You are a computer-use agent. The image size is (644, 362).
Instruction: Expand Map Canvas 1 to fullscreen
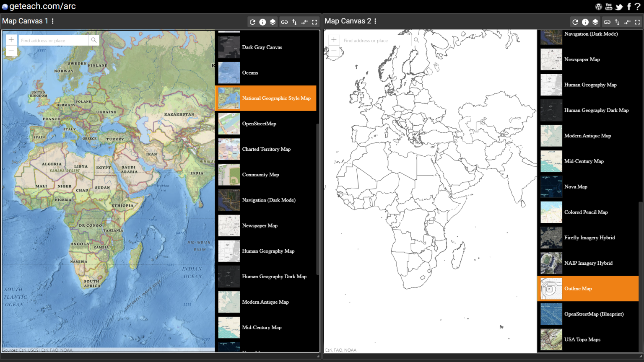[x=314, y=22]
